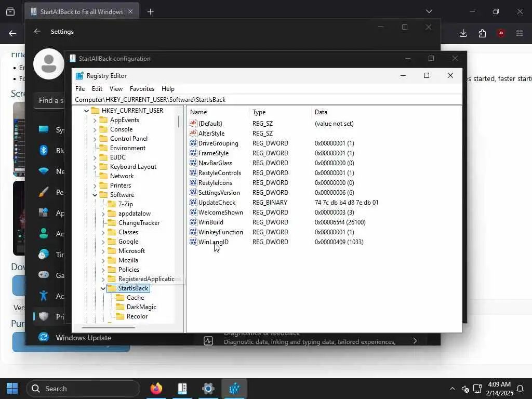Click the Registry Editor title bar icon
Image resolution: width=532 pixels, height=399 pixels.
(x=79, y=76)
